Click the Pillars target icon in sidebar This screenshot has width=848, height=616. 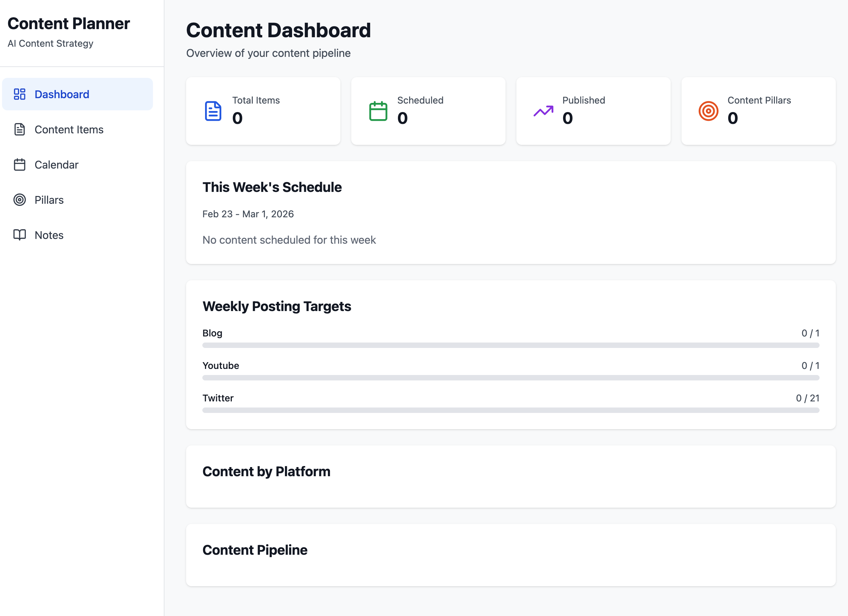pos(19,200)
